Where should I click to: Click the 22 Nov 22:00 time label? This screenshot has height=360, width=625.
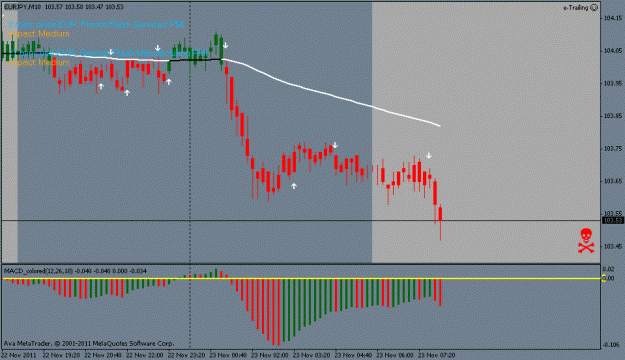(144, 355)
